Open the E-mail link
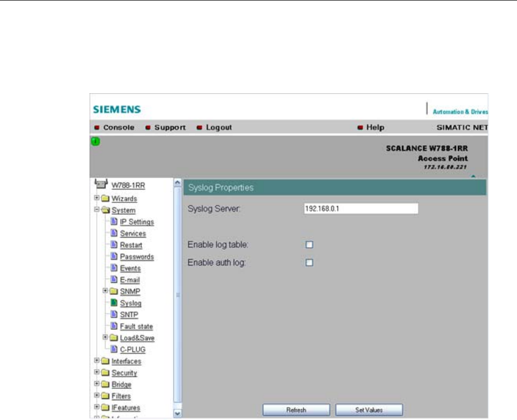The image size is (517, 420). tap(130, 280)
